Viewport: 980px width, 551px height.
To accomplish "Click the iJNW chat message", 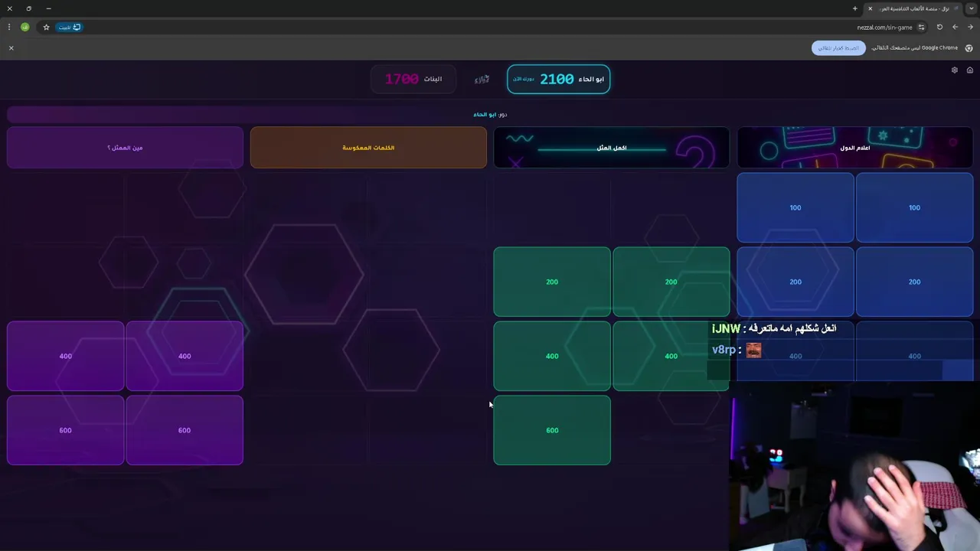I will pyautogui.click(x=774, y=328).
